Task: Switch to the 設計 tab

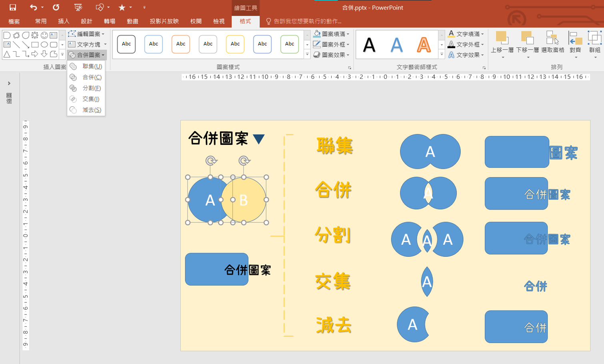Action: (x=86, y=21)
